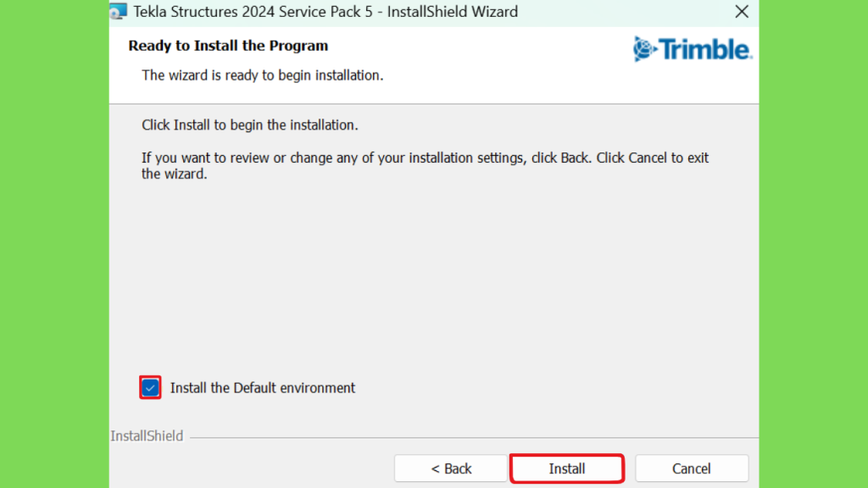This screenshot has height=488, width=868.
Task: Cancel the Tekla Structures installation
Action: [x=692, y=469]
